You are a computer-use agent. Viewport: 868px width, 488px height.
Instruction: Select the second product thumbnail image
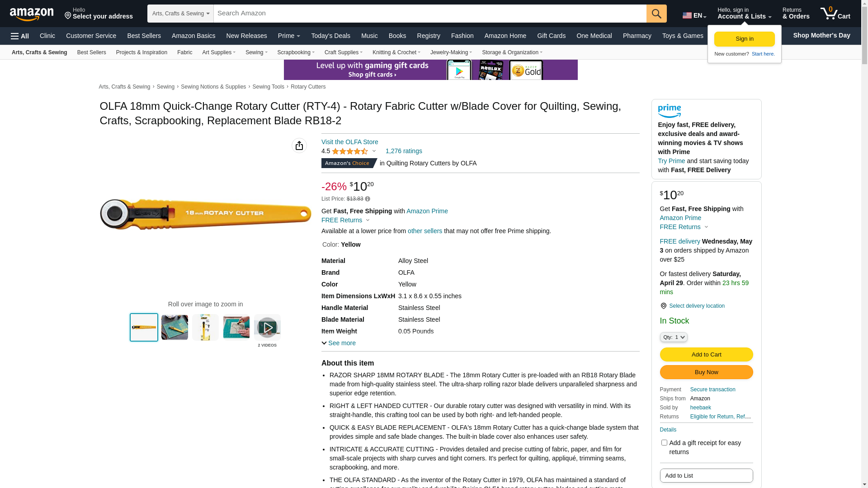[175, 327]
